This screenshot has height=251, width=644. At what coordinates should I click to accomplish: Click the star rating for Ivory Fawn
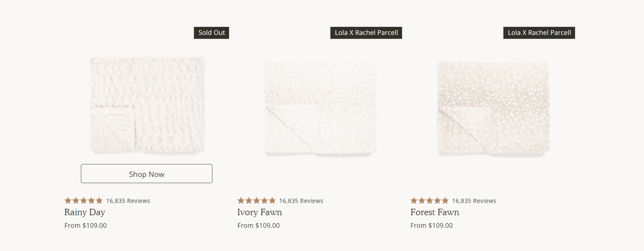point(257,201)
